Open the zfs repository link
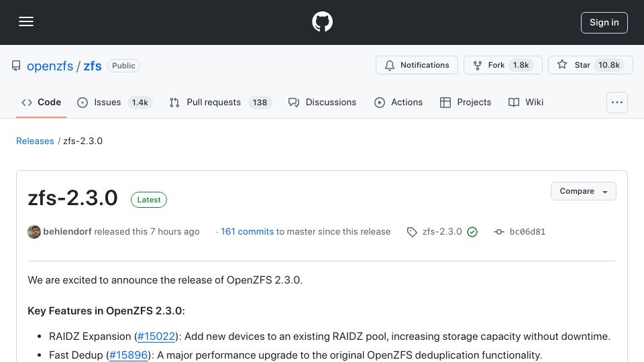Viewport: 644px width, 362px height. pyautogui.click(x=93, y=66)
